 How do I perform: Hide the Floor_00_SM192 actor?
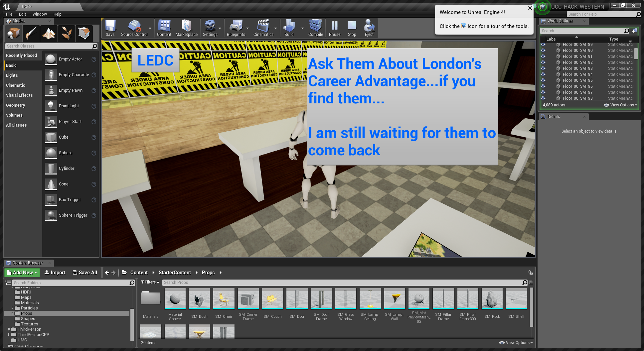pos(543,62)
